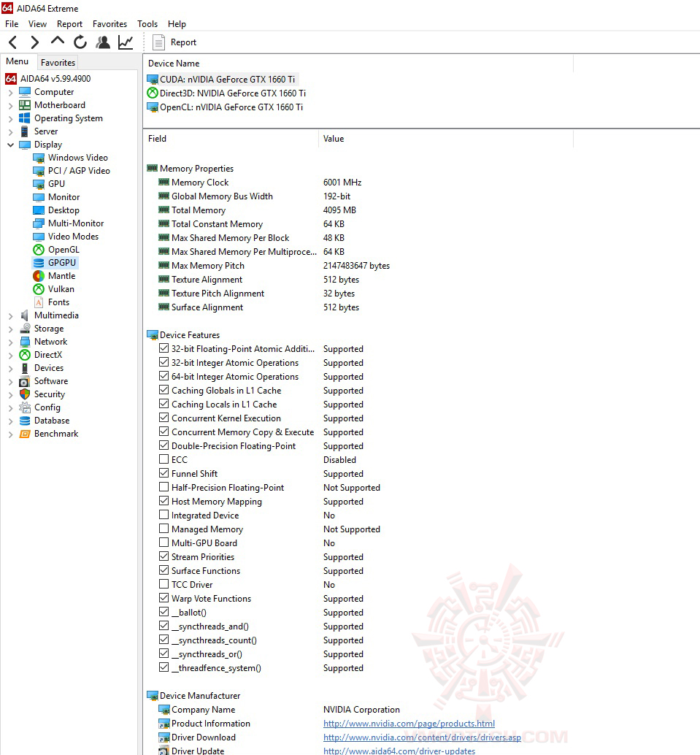Image resolution: width=700 pixels, height=755 pixels.
Task: Expand the Operating System tree node
Action: point(11,118)
